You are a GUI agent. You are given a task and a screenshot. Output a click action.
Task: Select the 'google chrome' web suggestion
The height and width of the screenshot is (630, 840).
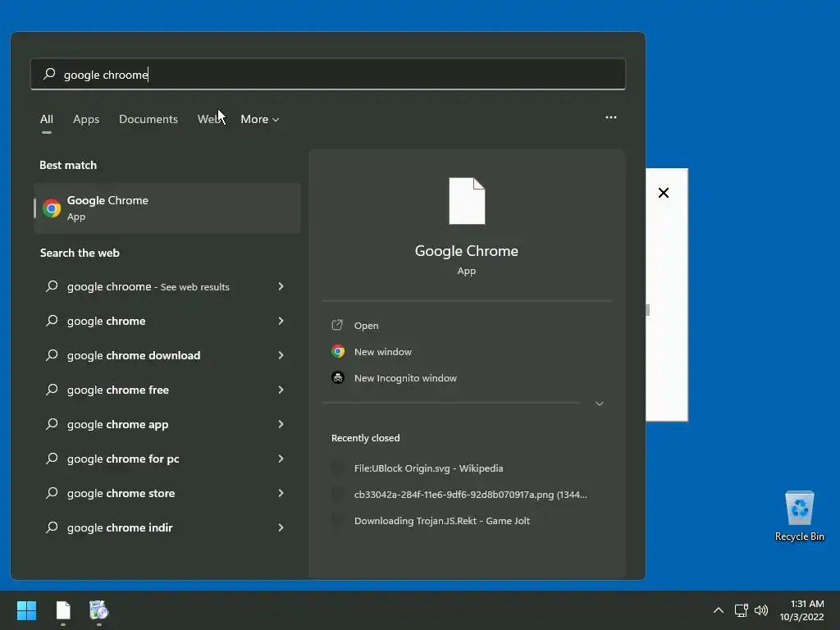pos(166,321)
